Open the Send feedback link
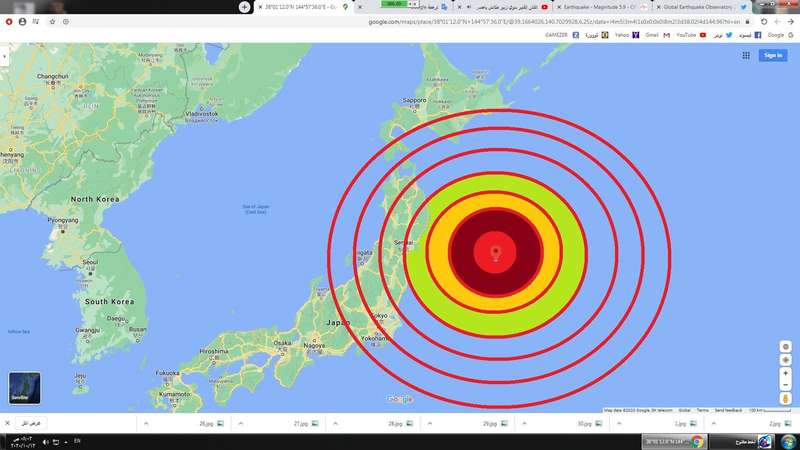 [x=728, y=410]
